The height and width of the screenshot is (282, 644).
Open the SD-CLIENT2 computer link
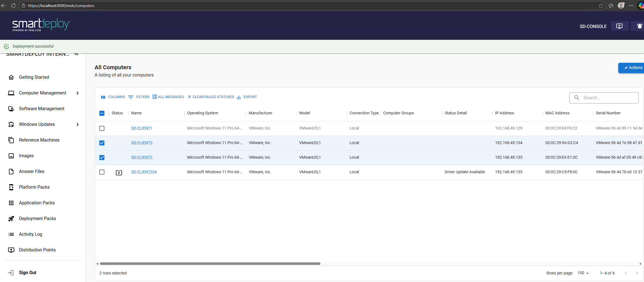[142, 158]
